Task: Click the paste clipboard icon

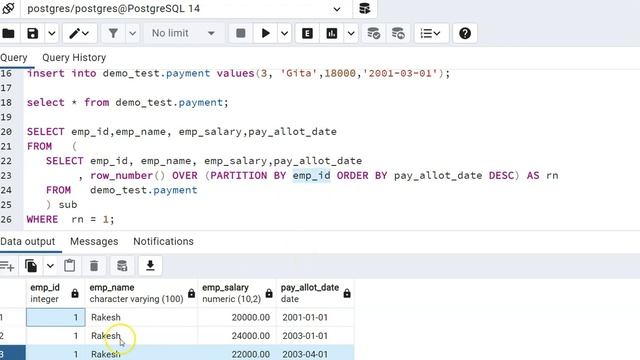Action: (x=70, y=266)
